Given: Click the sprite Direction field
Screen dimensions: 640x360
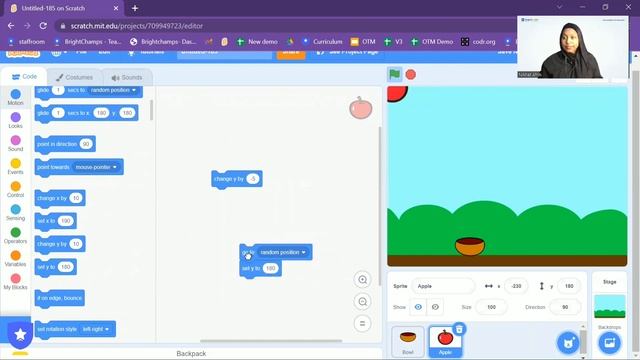Looking at the screenshot, I should click(565, 307).
